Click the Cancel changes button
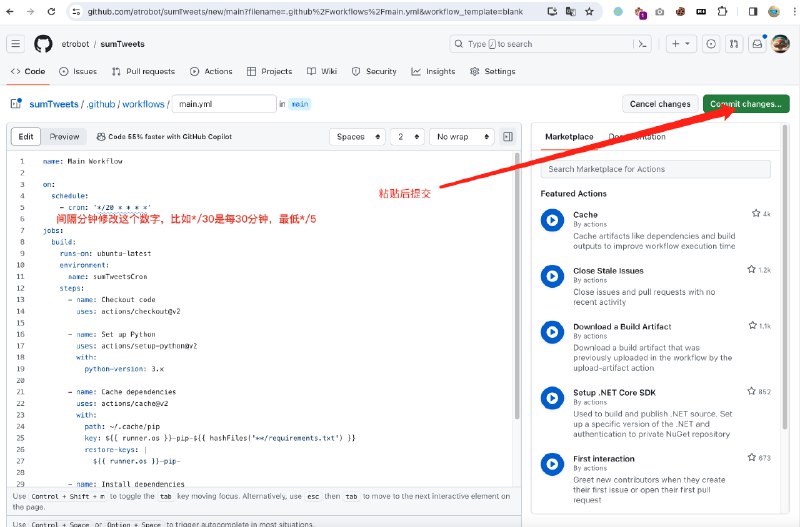The image size is (800, 527). coord(660,104)
